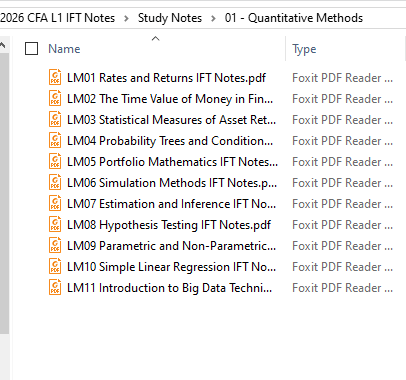
Task: Click the 01 - Quantitative Methods breadcrumb
Action: click(294, 18)
